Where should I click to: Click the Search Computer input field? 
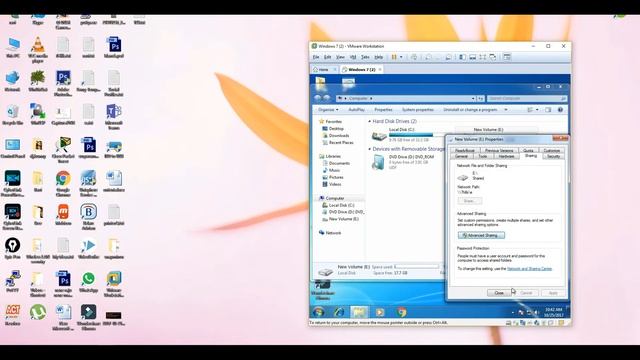coord(527,98)
